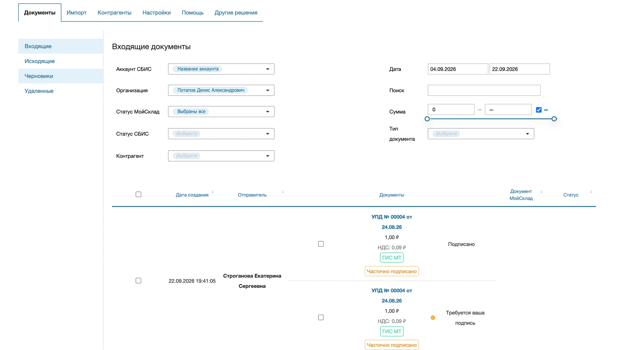644x350 pixels.
Task: Expand the Организация dropdown
Action: pyautogui.click(x=221, y=90)
